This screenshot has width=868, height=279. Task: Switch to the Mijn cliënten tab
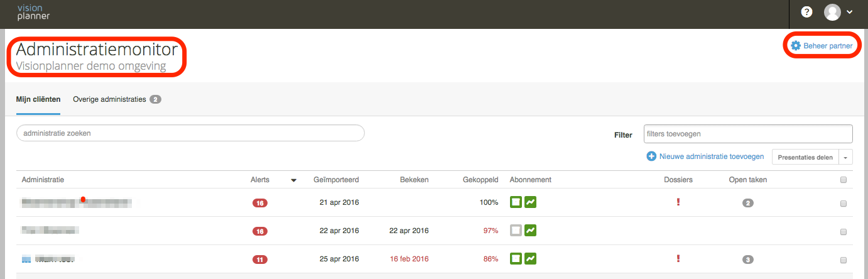tap(38, 99)
